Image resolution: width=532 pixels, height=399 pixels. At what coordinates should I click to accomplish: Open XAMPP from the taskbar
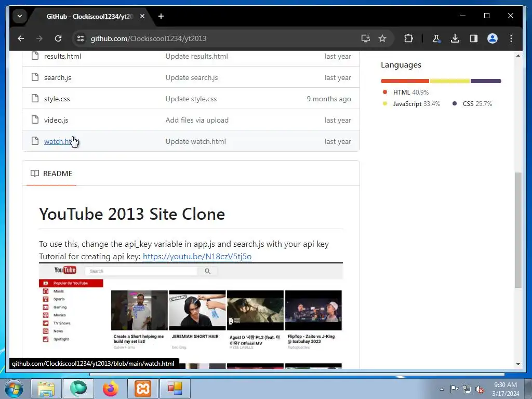[x=143, y=389]
